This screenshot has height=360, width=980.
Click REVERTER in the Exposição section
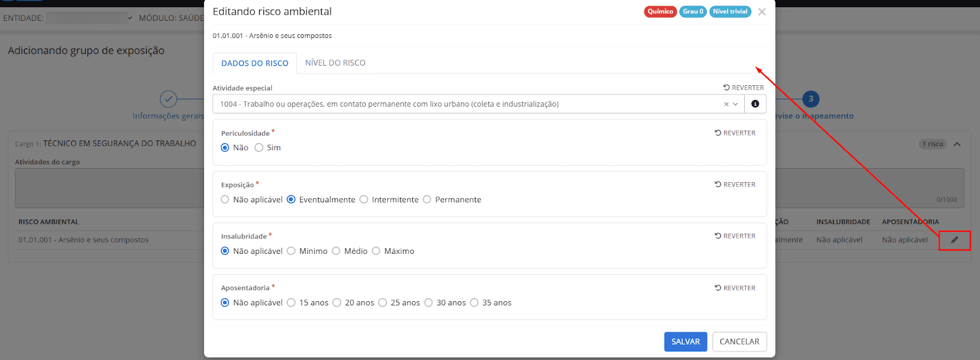[x=735, y=185]
